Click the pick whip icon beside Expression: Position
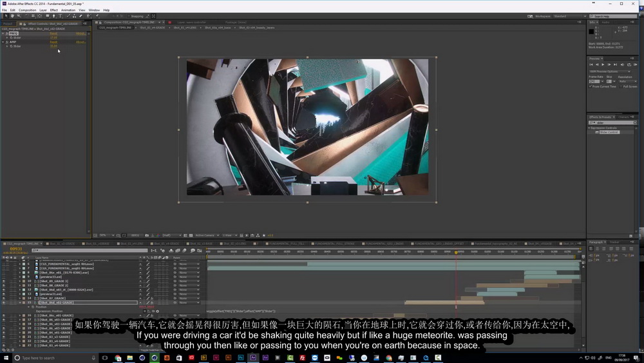The height and width of the screenshot is (363, 644). point(153,311)
